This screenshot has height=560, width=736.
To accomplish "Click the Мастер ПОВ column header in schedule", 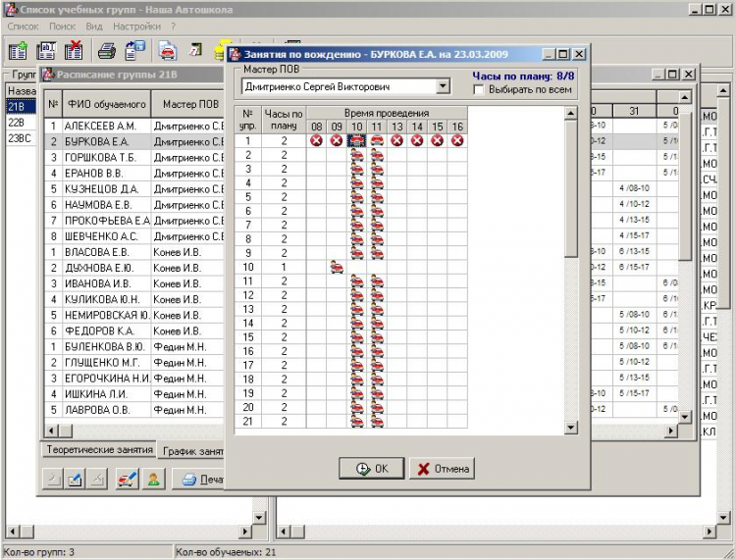I will click(188, 104).
